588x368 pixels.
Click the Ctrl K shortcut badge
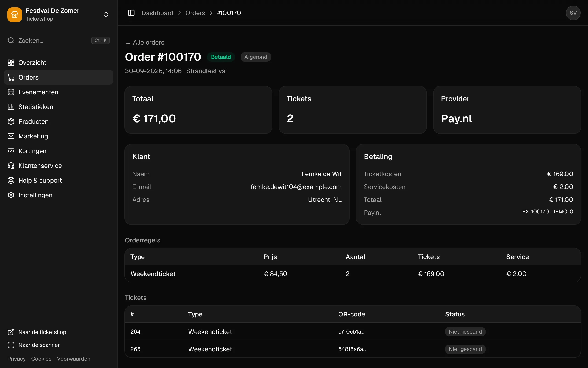tap(100, 40)
